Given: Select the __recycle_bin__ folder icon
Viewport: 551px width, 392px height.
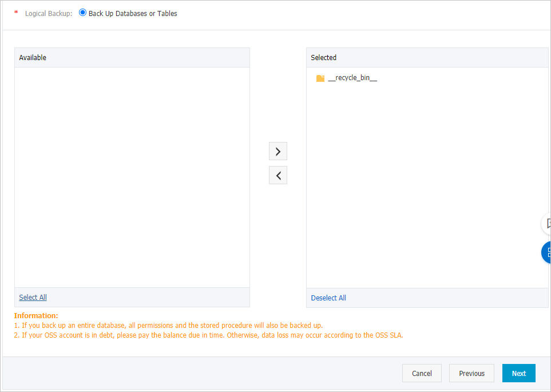Looking at the screenshot, I should click(320, 78).
